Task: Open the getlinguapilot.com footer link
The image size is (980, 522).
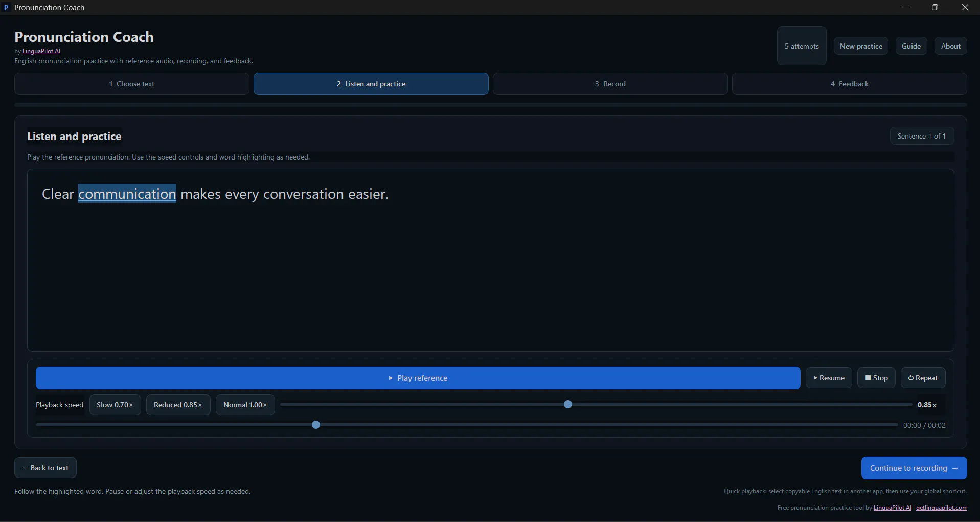Action: tap(942, 508)
